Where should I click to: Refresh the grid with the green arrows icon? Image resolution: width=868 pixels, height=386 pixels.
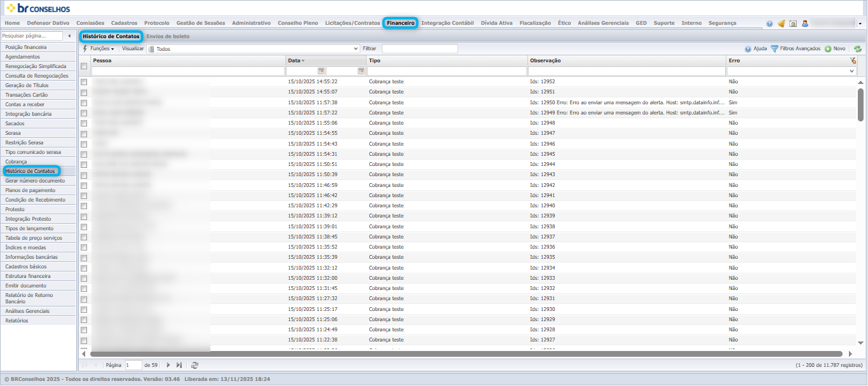pos(857,49)
